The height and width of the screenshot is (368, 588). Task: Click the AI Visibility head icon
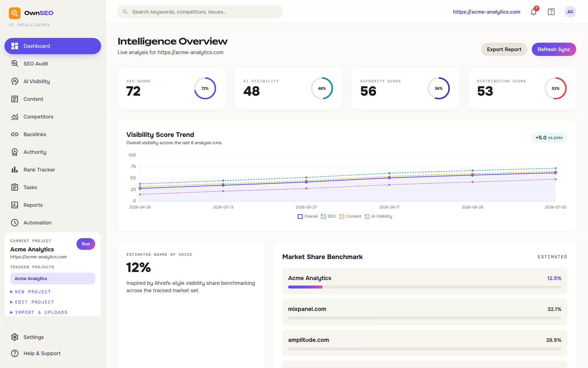pos(15,81)
